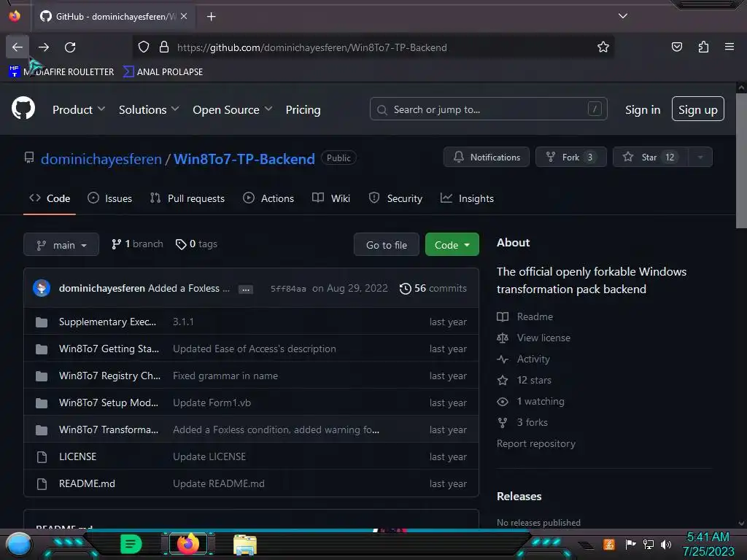The height and width of the screenshot is (560, 747).
Task: Open the Pocket save icon
Action: click(676, 47)
